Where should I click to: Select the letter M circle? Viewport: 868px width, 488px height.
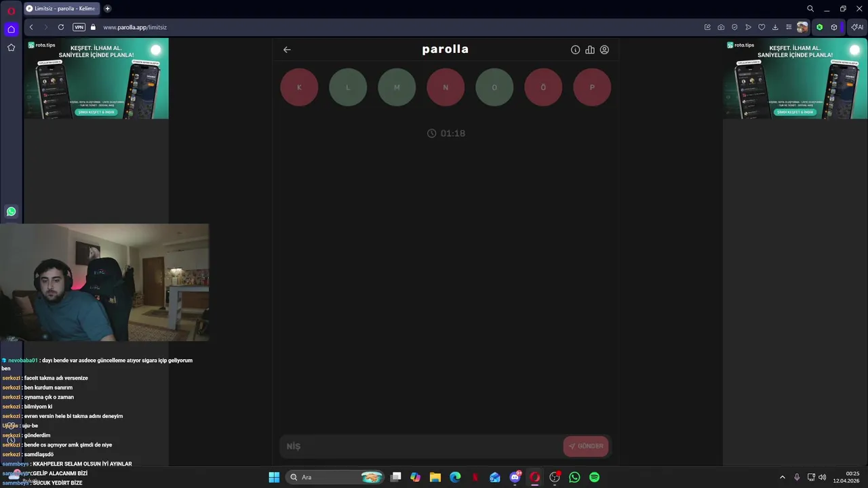pos(397,87)
